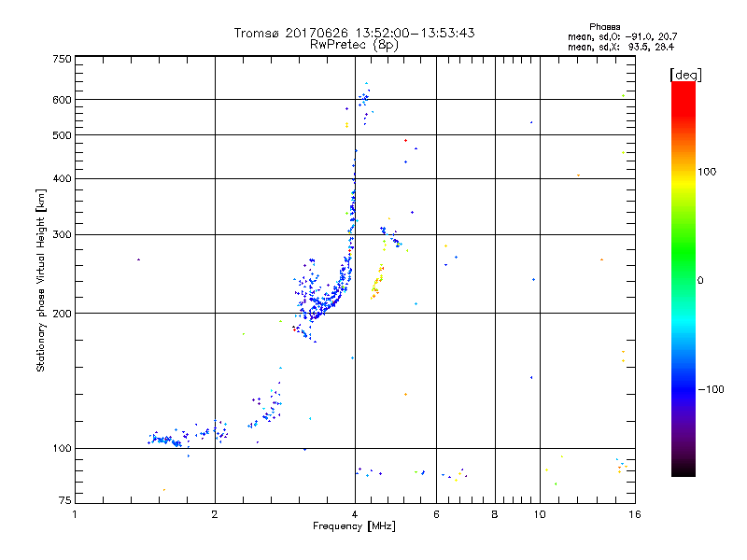Click the 'mean, sd,X: 93.5, 28.4' text

[x=621, y=47]
